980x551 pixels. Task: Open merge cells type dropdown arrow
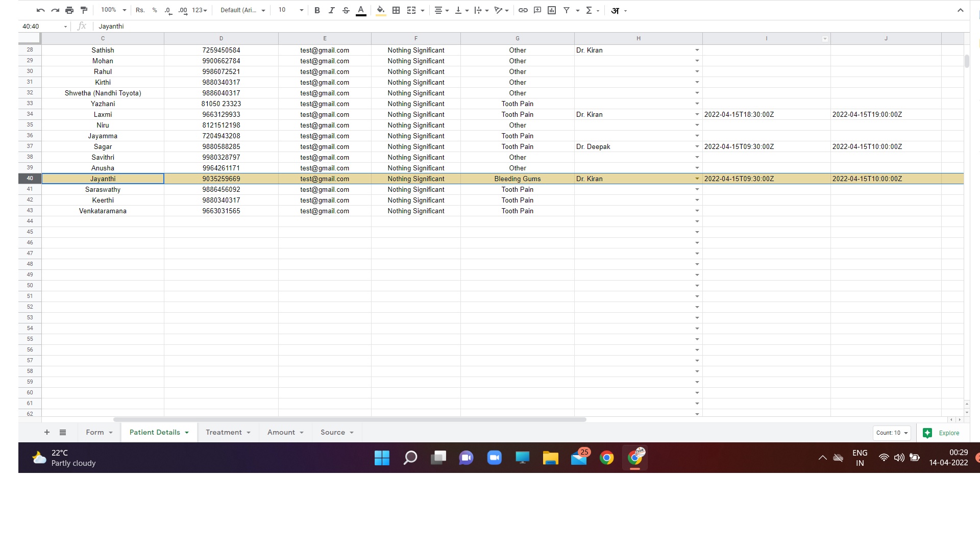tap(423, 11)
